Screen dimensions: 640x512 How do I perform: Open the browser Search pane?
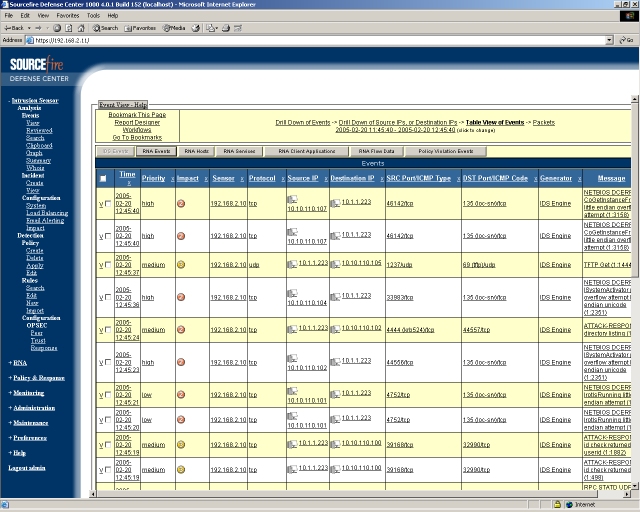click(x=105, y=28)
